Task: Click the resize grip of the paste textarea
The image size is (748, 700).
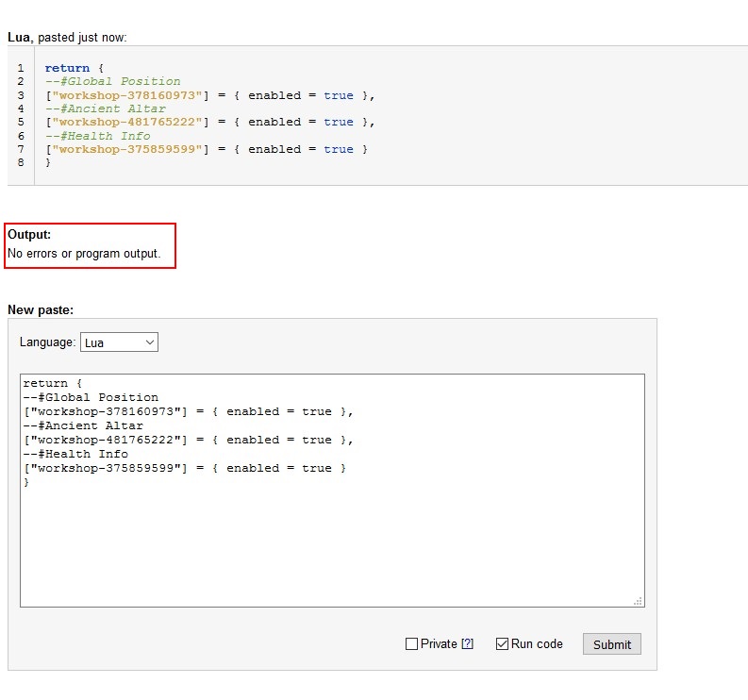Action: [639, 600]
